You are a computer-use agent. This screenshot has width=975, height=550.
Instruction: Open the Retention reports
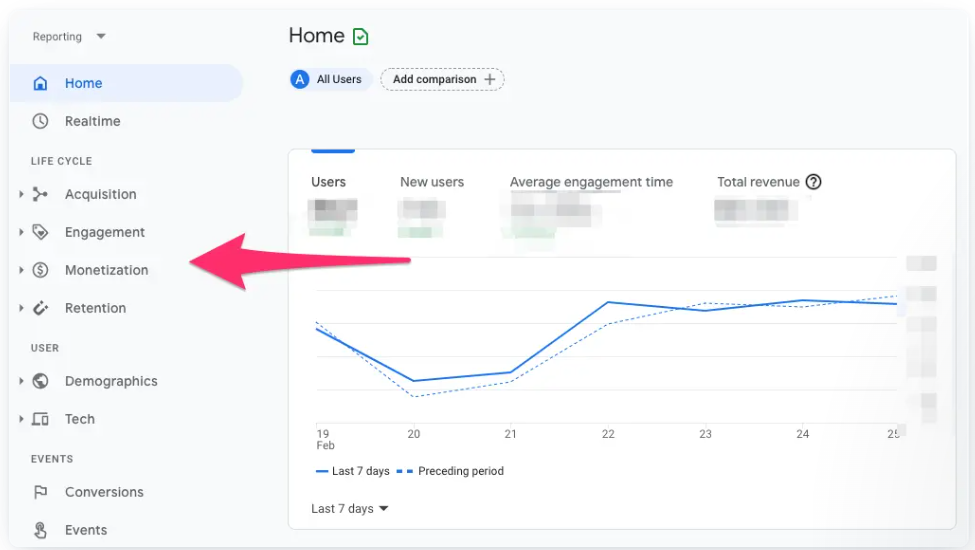coord(95,308)
